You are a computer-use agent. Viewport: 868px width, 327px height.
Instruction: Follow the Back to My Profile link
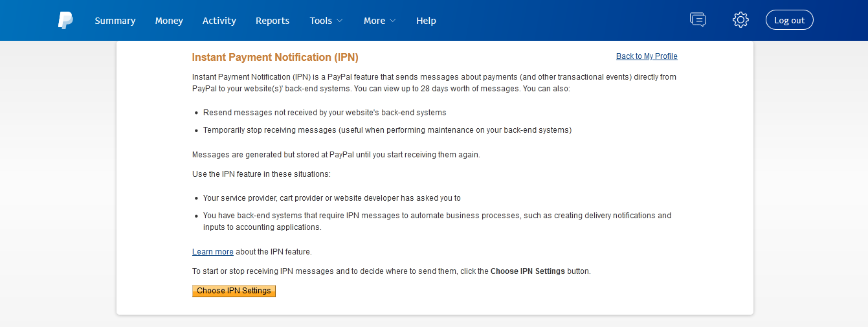(x=647, y=56)
